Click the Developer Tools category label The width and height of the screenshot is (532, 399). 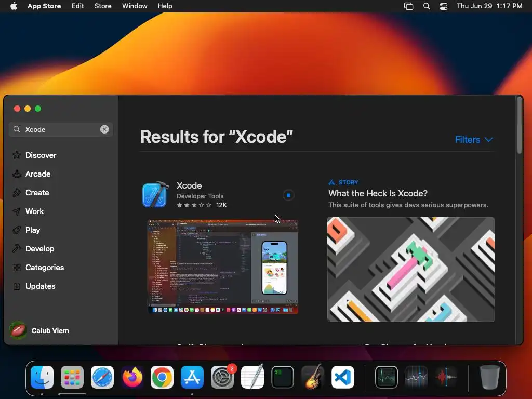point(200,196)
